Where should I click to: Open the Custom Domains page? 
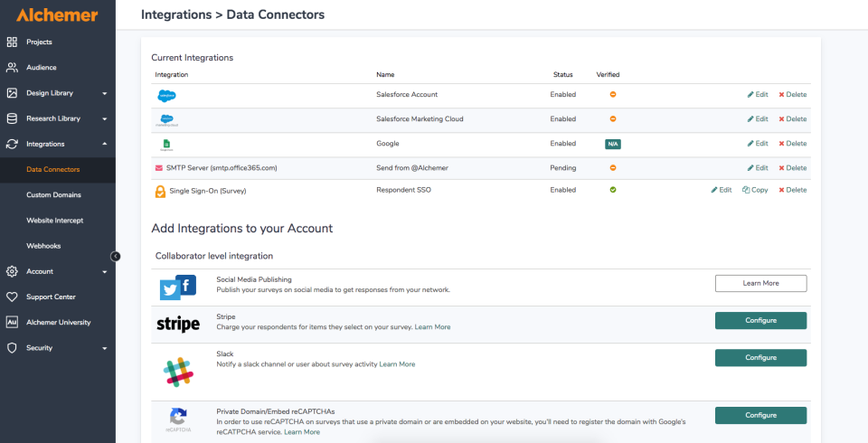[x=53, y=194]
